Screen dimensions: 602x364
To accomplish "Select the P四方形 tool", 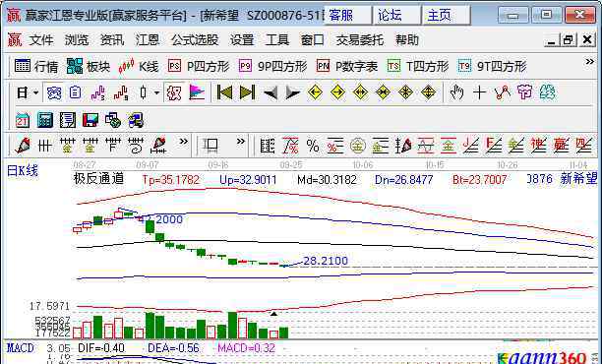I will pos(199,67).
